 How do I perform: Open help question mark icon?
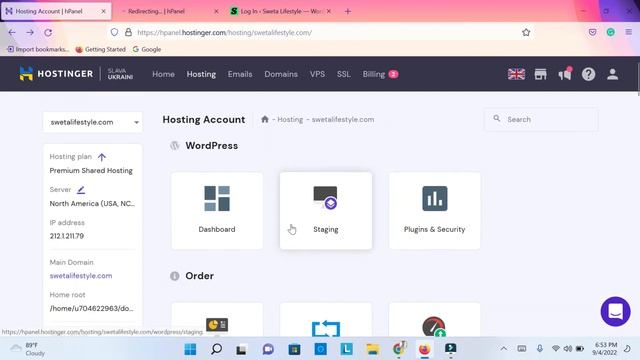588,74
